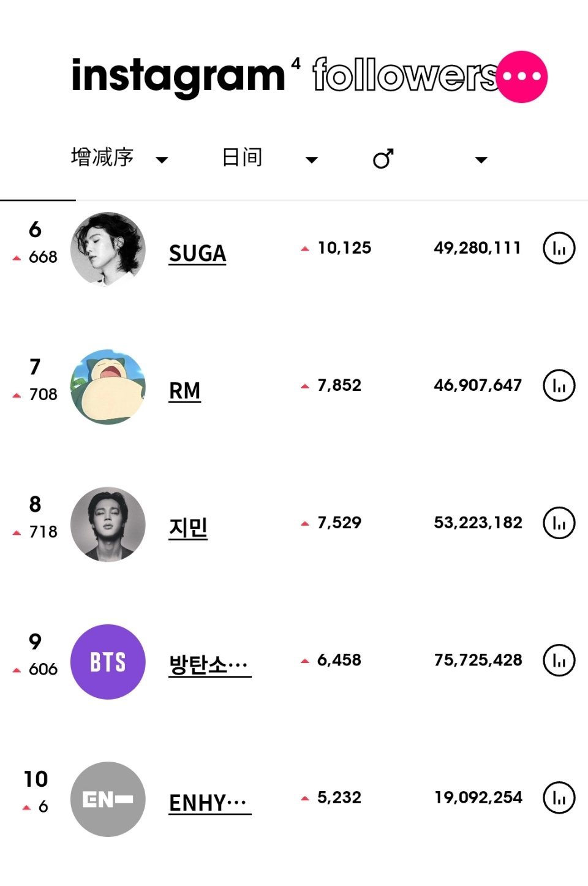Open the 방탄소… name link
This screenshot has height=886, width=588.
[209, 665]
